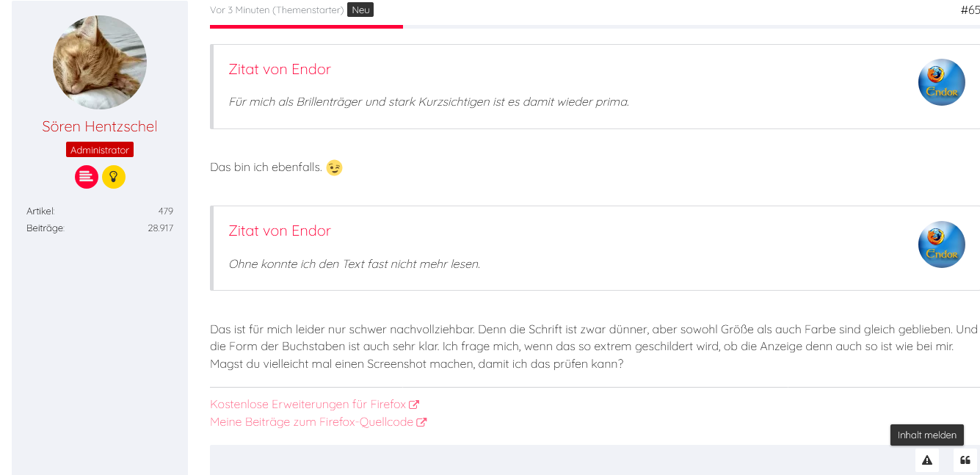Image resolution: width=980 pixels, height=475 pixels.
Task: Open the first 'Zitat von Endor' quote title
Action: 280,69
